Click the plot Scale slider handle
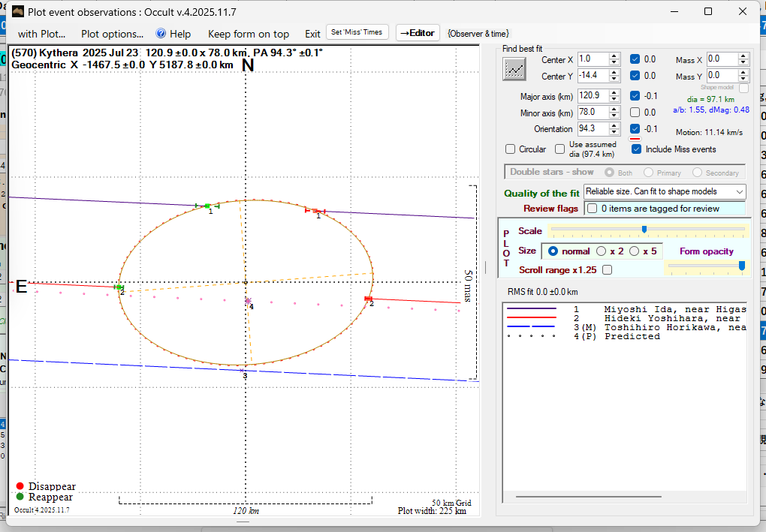 tap(644, 230)
